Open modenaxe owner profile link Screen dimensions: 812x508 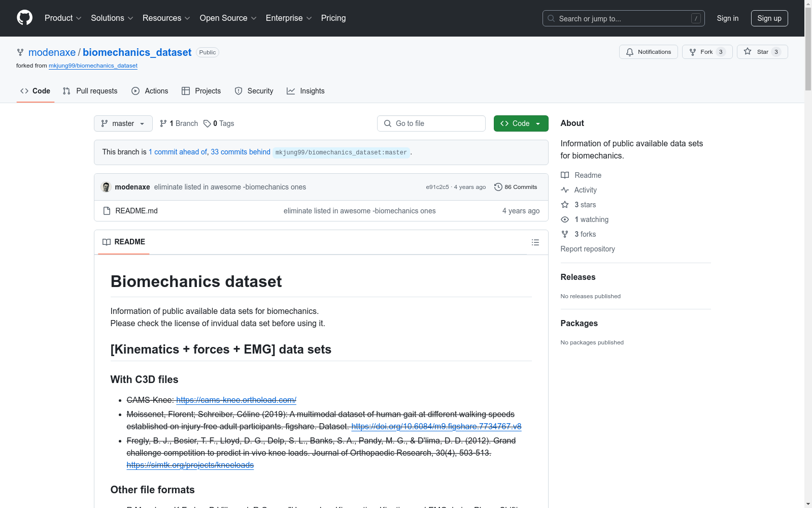[52, 52]
